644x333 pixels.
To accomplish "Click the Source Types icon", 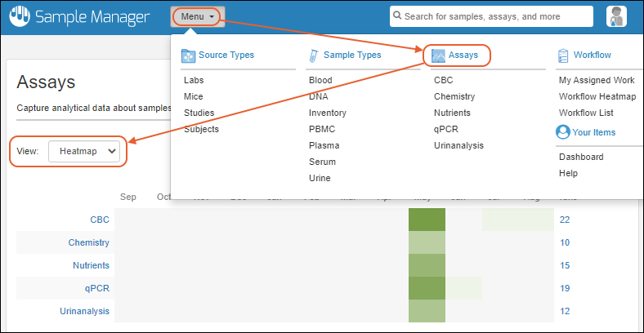I will click(x=188, y=55).
